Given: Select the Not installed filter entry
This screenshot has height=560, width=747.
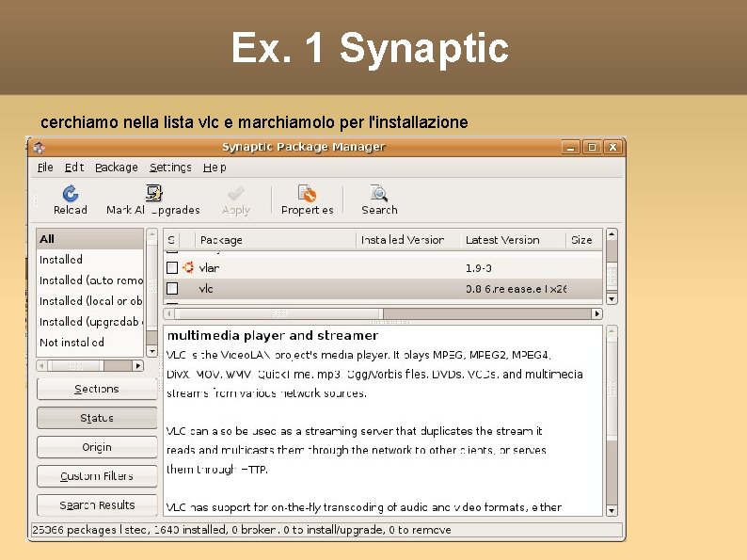Looking at the screenshot, I should pyautogui.click(x=90, y=343).
